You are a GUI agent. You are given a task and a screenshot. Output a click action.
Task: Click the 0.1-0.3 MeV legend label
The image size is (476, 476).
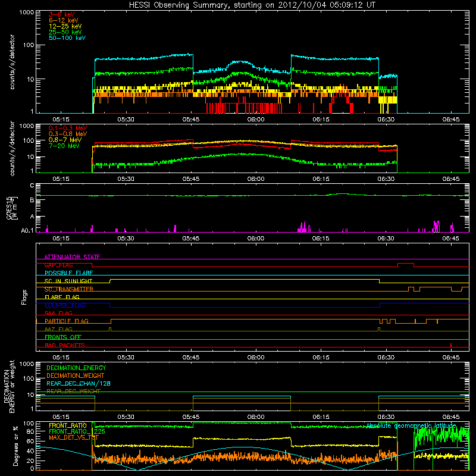tap(68, 128)
